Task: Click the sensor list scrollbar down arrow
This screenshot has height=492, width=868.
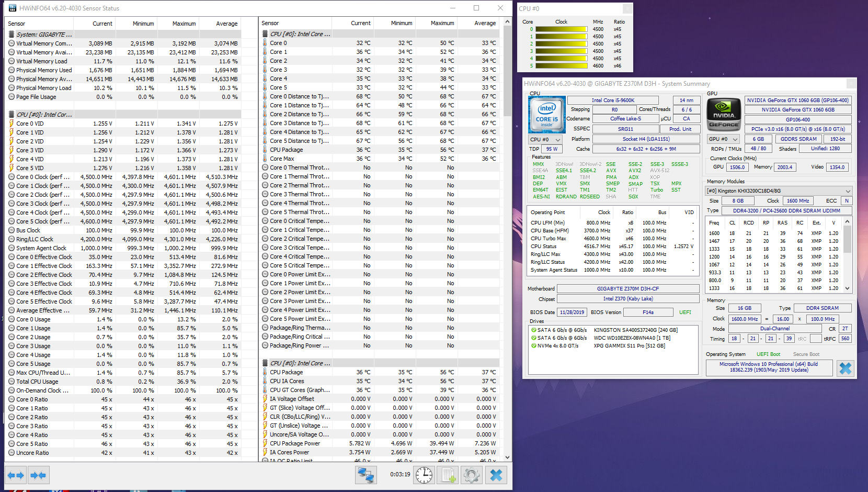Action: (x=507, y=457)
